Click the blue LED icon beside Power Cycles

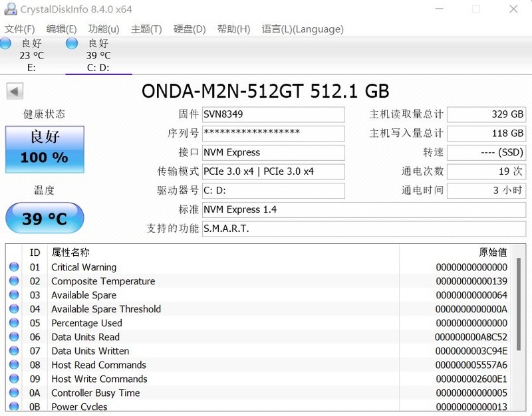(14, 407)
